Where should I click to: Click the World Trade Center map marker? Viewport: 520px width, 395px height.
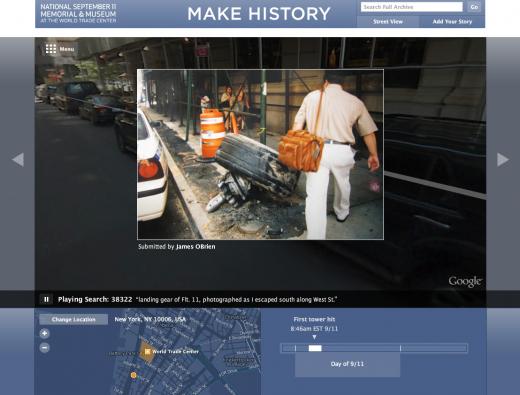(x=147, y=351)
